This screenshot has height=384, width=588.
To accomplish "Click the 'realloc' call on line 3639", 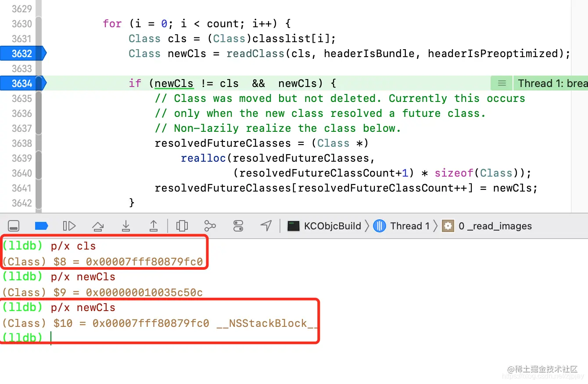I will tap(203, 158).
